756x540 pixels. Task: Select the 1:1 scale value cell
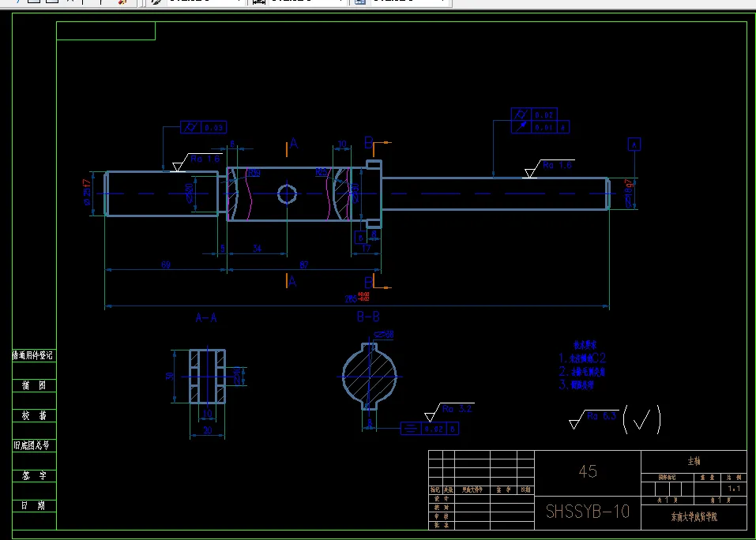[734, 489]
